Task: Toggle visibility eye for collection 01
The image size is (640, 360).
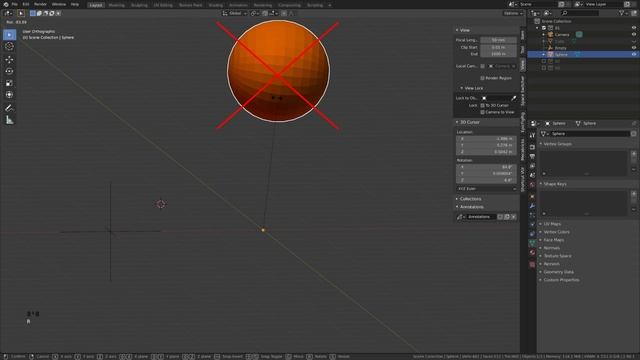Action: (634, 28)
